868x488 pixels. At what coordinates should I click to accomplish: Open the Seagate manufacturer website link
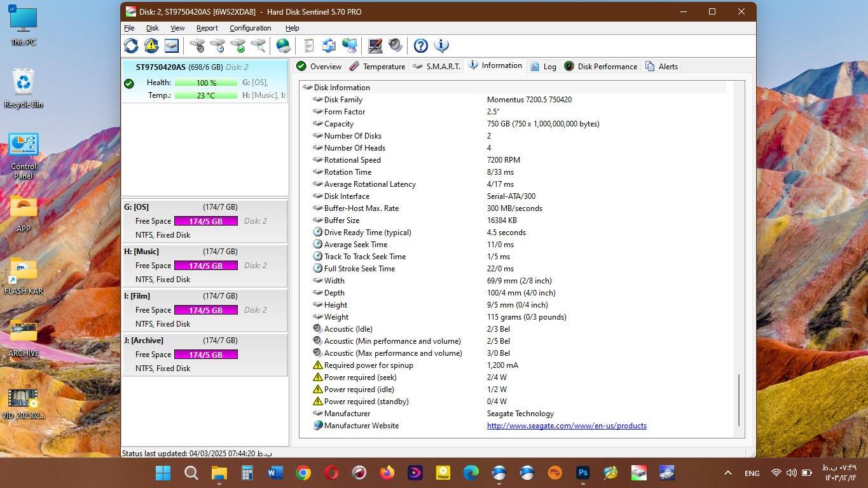[x=567, y=426]
